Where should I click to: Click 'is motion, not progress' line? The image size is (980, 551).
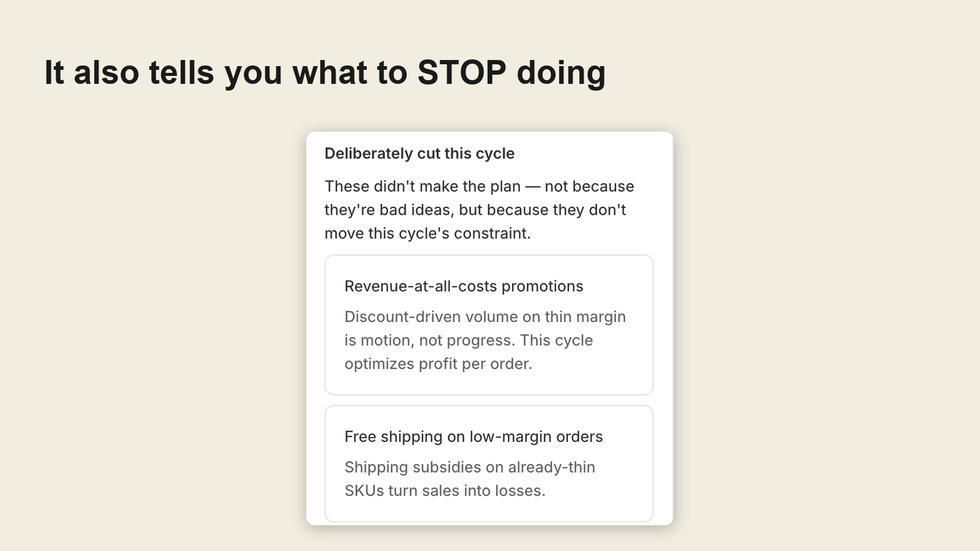(x=469, y=340)
